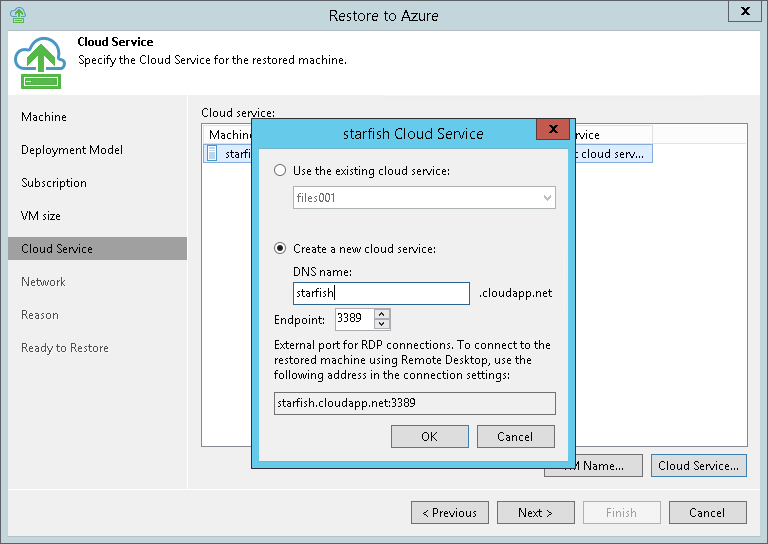Click the Endpoint port number field
The width and height of the screenshot is (768, 544).
[355, 318]
